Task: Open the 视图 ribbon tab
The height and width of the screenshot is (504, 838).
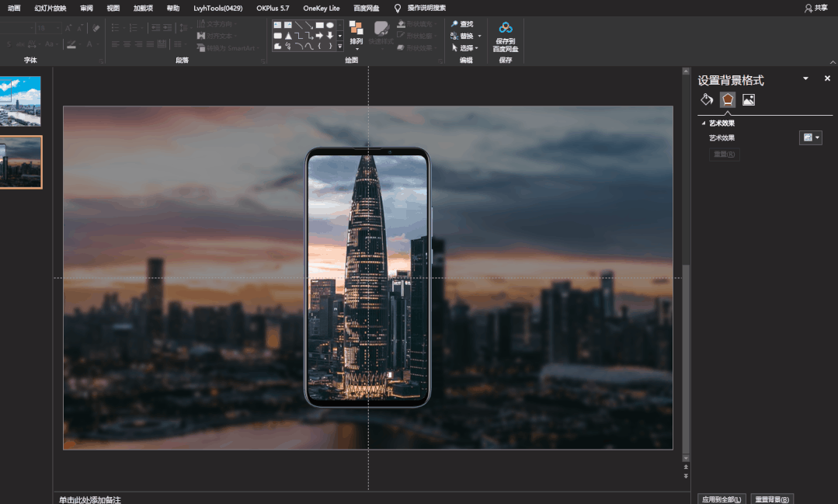Action: [x=113, y=8]
